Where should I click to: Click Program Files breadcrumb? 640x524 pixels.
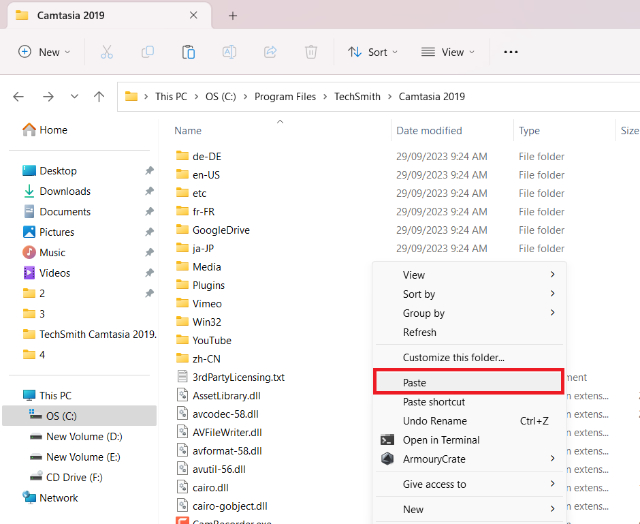(x=285, y=97)
